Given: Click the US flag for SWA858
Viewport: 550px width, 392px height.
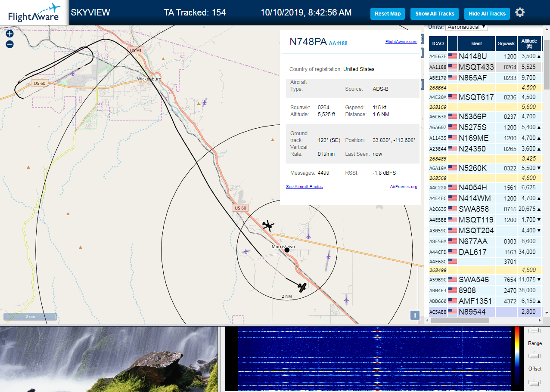Looking at the screenshot, I should pos(453,209).
